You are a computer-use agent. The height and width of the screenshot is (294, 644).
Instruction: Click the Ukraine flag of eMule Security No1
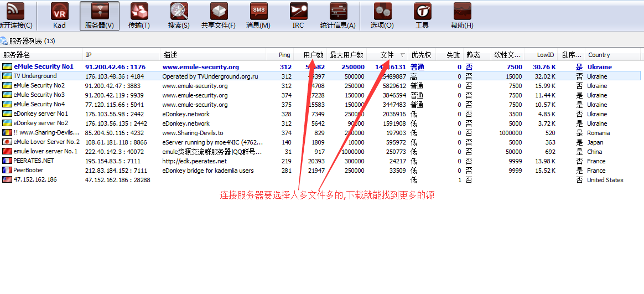point(7,66)
